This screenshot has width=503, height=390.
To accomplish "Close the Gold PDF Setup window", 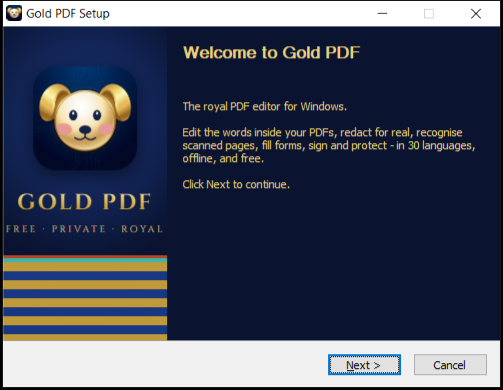I will (x=476, y=14).
